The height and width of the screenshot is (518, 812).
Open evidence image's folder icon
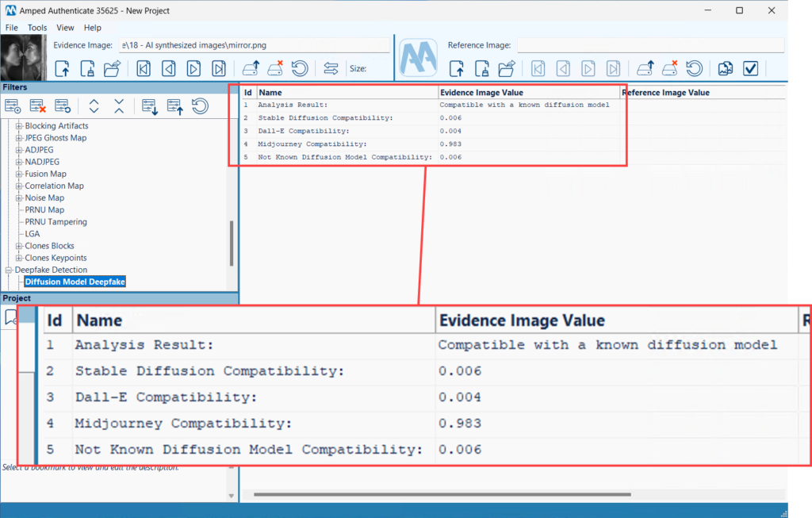point(112,68)
